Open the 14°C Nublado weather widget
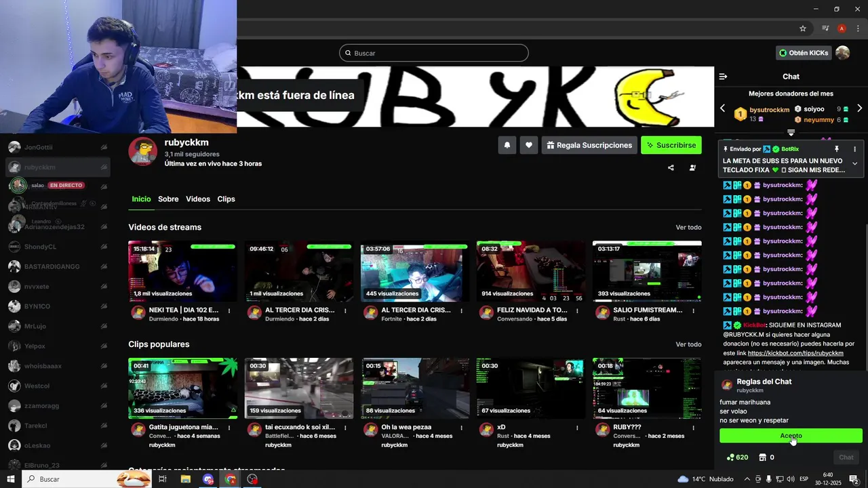Screen dimensions: 868x488 pyautogui.click(x=705, y=479)
